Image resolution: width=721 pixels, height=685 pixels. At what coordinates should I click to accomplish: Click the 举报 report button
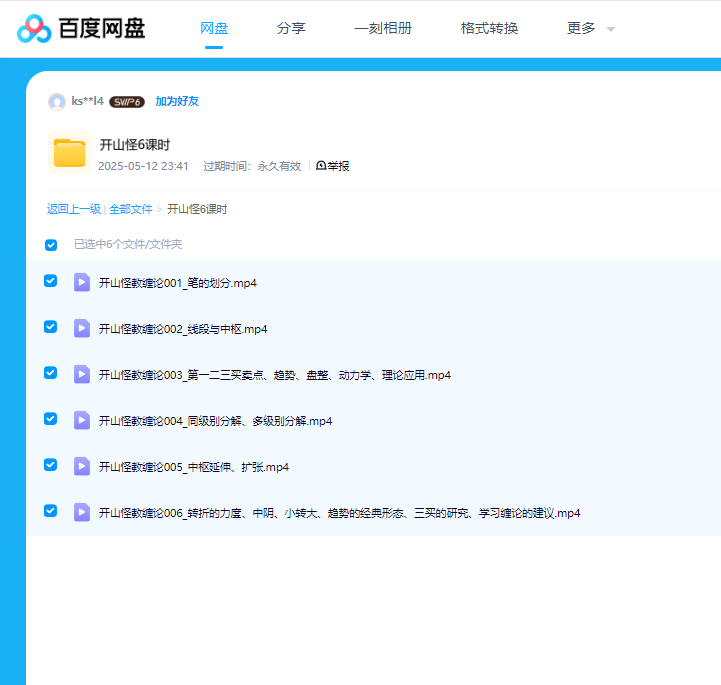[x=333, y=166]
